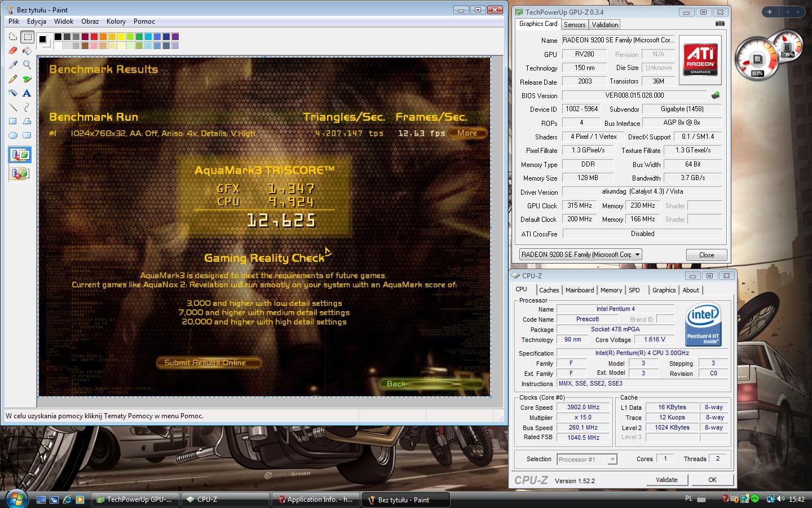Viewport: 812px width, 508px height.
Task: Click the GPU-Z BIOS save chip icon
Action: (x=716, y=95)
